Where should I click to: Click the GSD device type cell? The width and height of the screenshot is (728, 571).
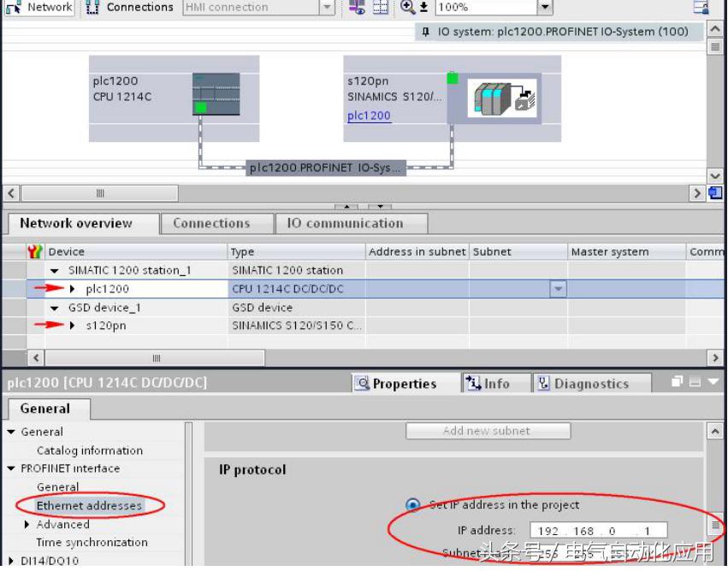pos(296,308)
